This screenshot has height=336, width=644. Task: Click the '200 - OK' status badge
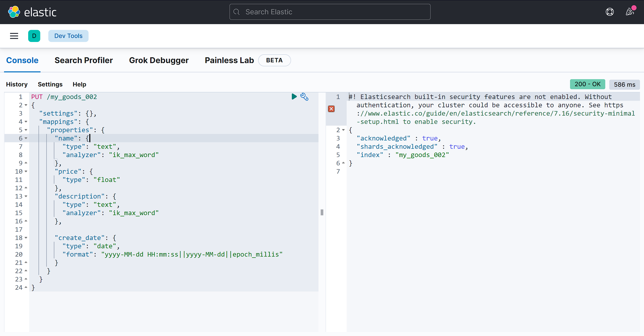pyautogui.click(x=587, y=84)
